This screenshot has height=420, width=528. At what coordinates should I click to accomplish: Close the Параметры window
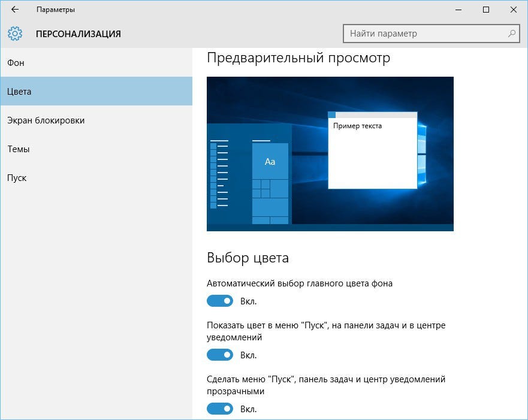tap(514, 10)
